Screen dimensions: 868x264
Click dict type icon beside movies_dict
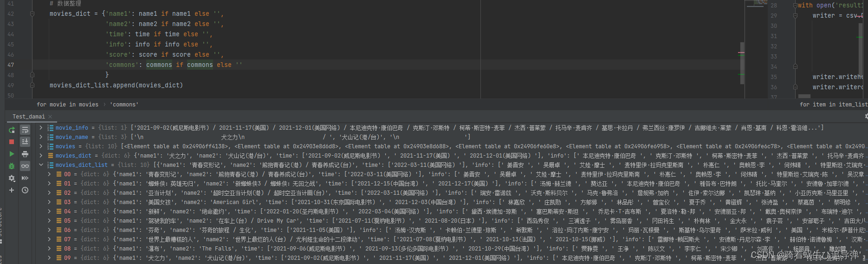coord(51,156)
